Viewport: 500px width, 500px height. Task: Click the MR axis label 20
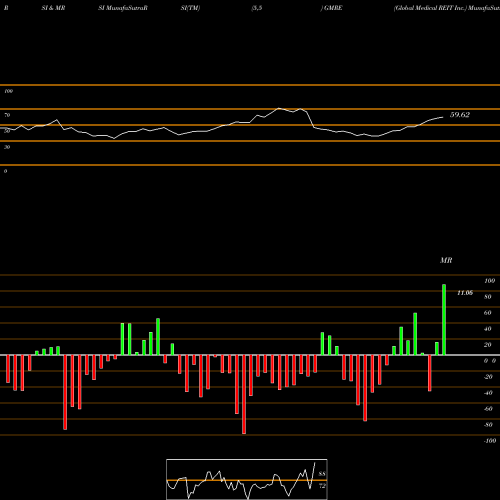point(488,345)
